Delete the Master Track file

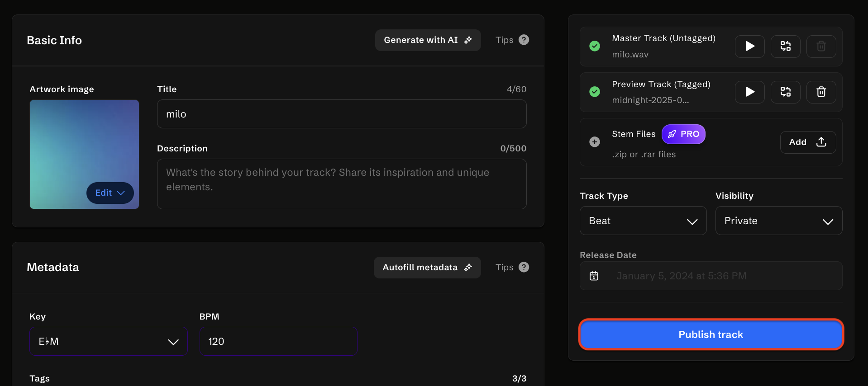pos(821,46)
